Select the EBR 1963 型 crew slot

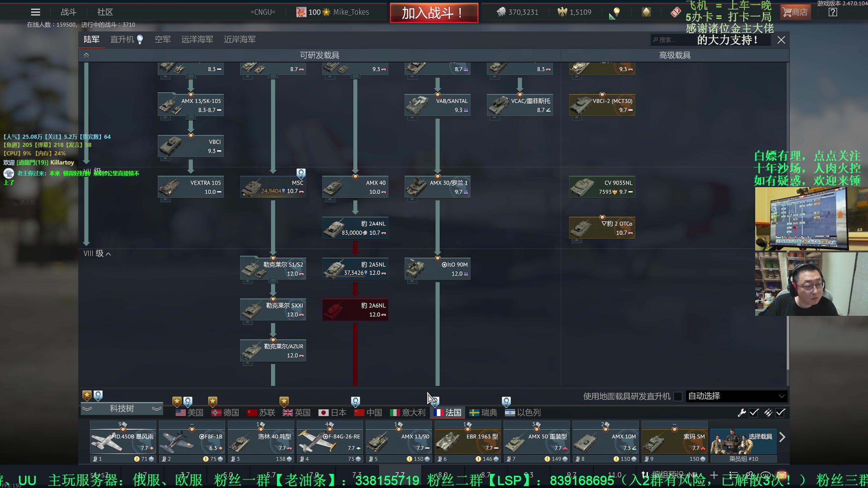click(468, 442)
